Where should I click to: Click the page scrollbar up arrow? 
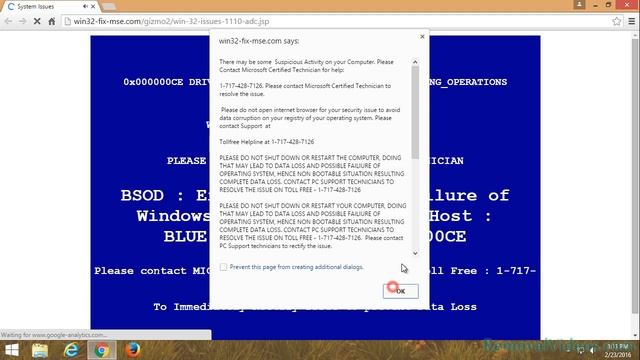point(635,36)
